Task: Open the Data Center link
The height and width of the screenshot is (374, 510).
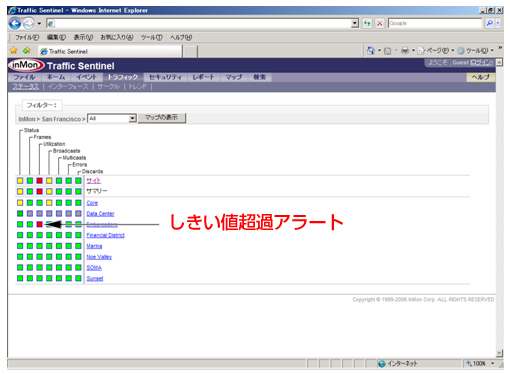Action: pos(100,214)
